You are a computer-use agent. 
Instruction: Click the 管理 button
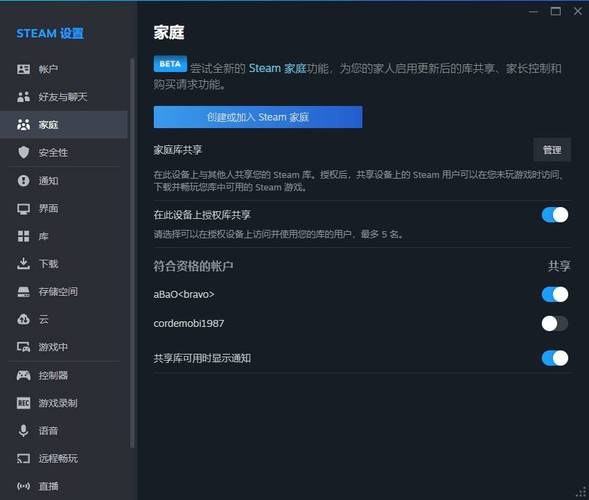click(552, 150)
